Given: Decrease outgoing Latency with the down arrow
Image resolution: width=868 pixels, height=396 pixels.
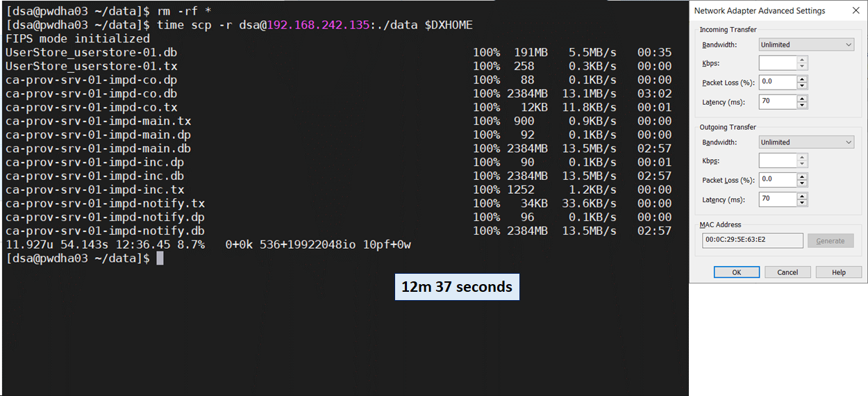Looking at the screenshot, I should 802,203.
